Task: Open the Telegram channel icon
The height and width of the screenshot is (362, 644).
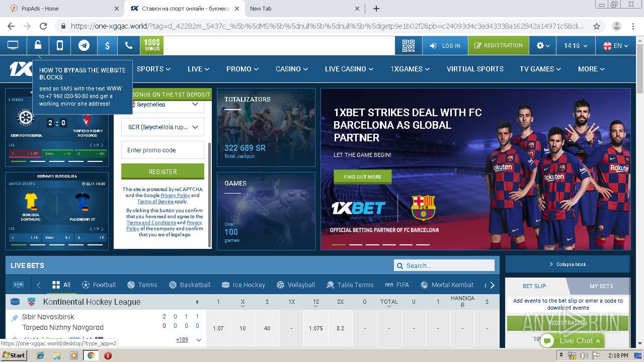Action: tap(84, 45)
